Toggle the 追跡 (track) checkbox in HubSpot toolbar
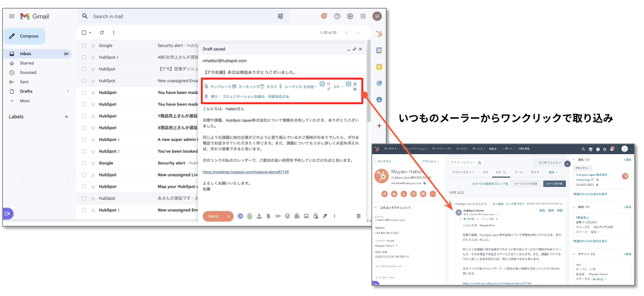Image resolution: width=644 pixels, height=296 pixels. [348, 84]
